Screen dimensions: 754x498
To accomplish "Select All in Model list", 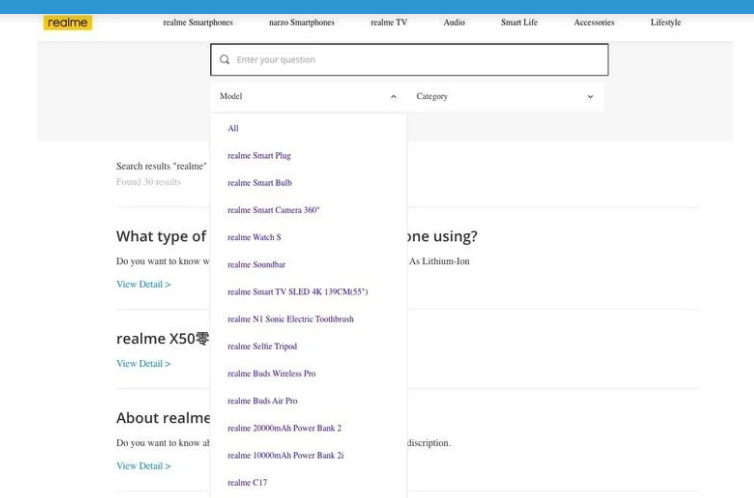I will coord(233,128).
